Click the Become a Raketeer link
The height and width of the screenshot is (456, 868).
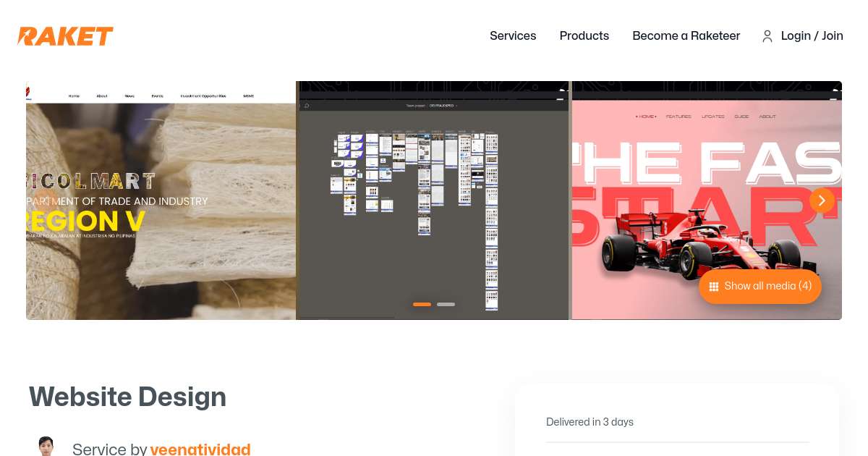(686, 36)
